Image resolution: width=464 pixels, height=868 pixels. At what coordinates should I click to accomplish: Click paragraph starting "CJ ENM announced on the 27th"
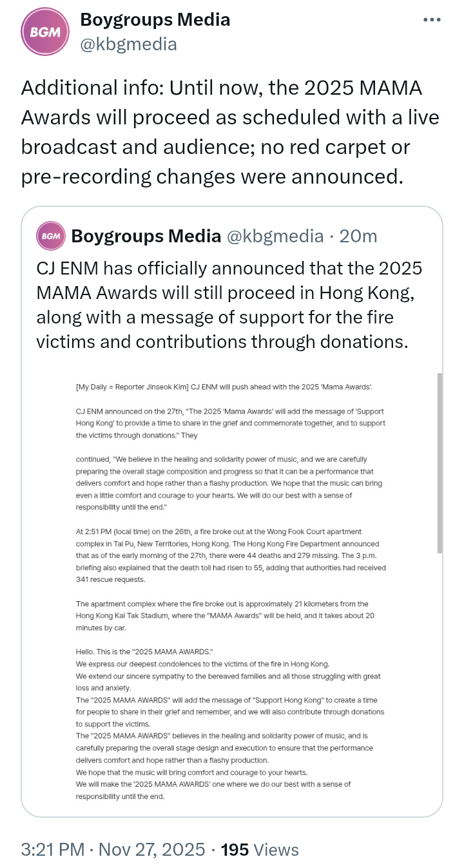point(231,423)
